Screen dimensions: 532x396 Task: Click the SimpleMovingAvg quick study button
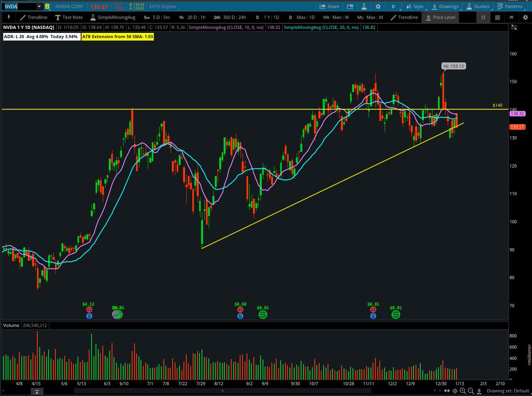[112, 18]
